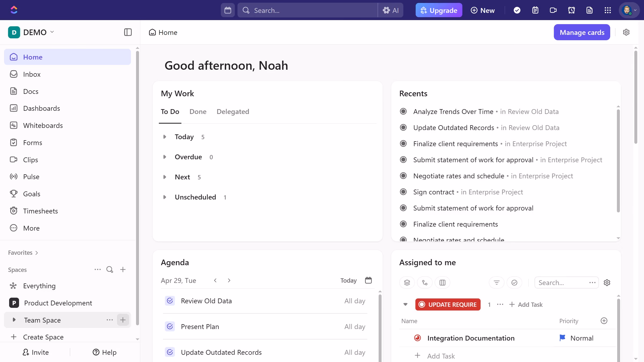Open Inbox in the sidebar

pyautogui.click(x=67, y=74)
